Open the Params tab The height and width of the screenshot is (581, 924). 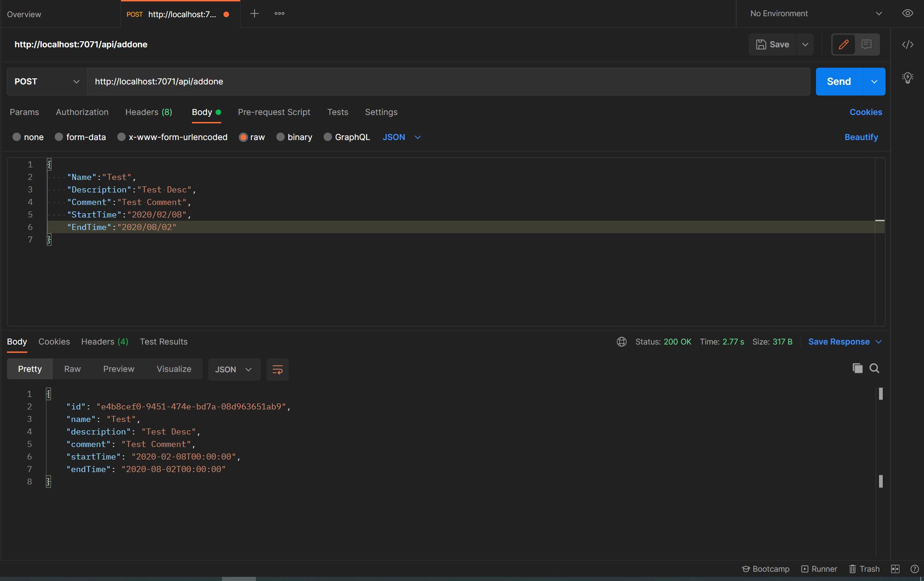click(x=24, y=112)
